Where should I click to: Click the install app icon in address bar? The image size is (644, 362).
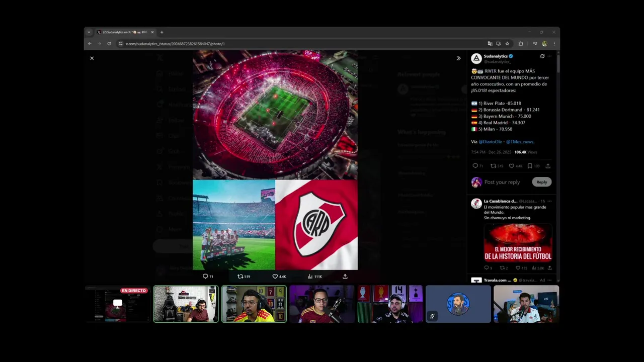pyautogui.click(x=498, y=44)
